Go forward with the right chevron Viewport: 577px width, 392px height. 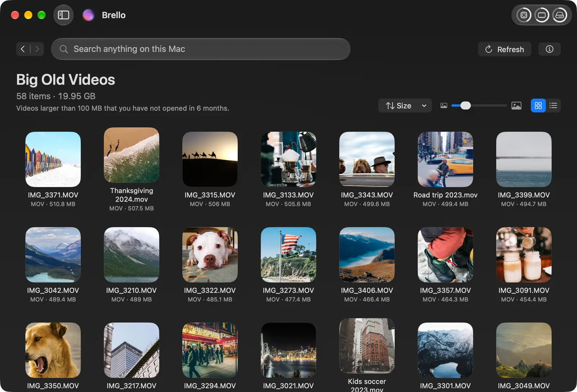pyautogui.click(x=37, y=49)
